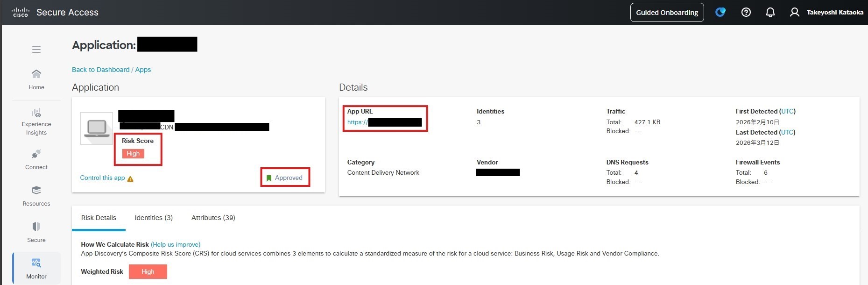Go Back to Dashboard link
This screenshot has width=868, height=285.
[x=100, y=70]
